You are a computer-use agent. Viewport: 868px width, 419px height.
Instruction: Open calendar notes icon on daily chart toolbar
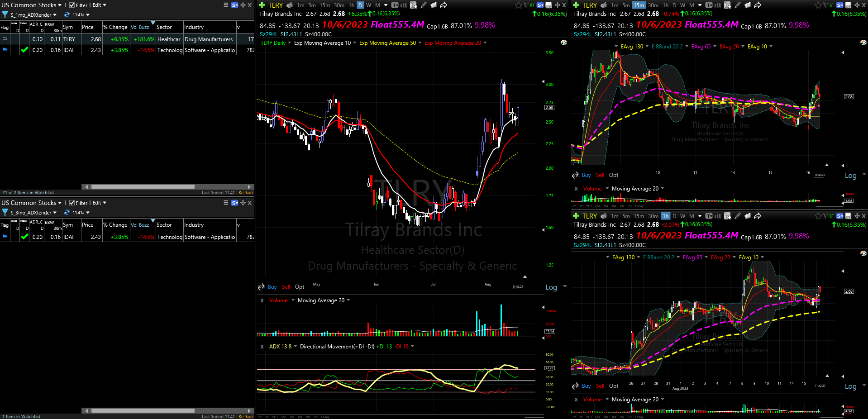(413, 5)
